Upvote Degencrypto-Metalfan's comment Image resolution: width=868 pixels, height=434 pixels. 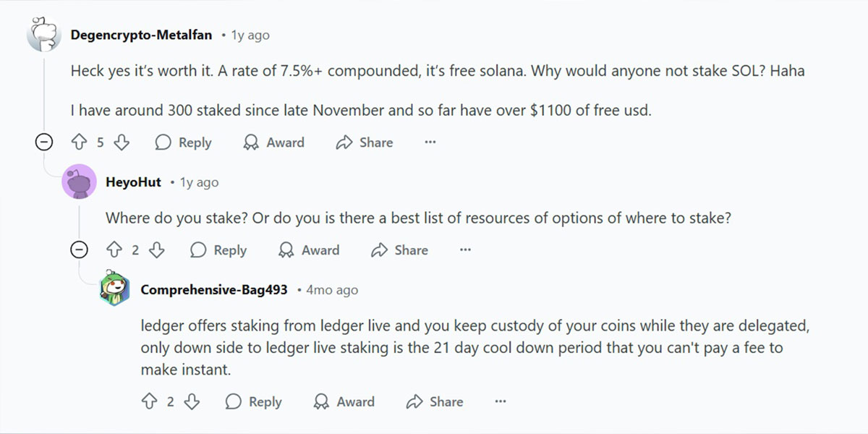click(79, 142)
